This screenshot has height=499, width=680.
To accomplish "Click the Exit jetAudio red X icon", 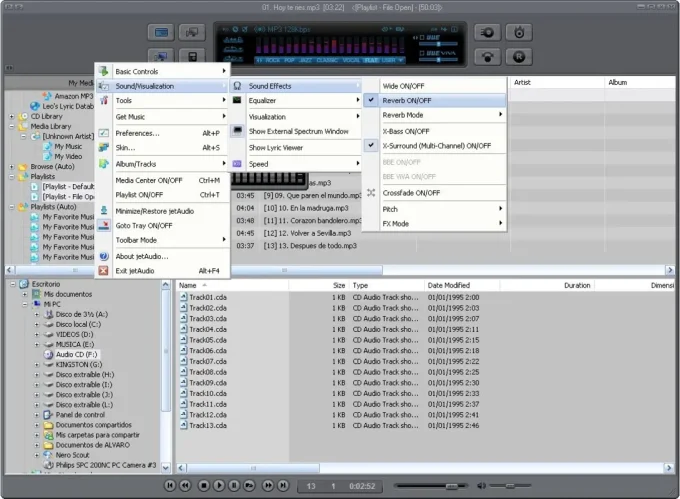I will pyautogui.click(x=103, y=270).
